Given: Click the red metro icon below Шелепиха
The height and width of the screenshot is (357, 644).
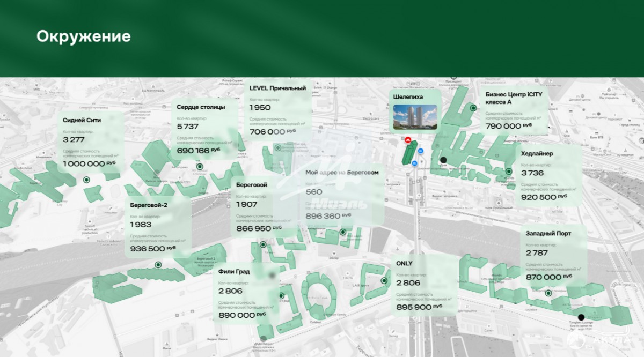Looking at the screenshot, I should pos(408,141).
